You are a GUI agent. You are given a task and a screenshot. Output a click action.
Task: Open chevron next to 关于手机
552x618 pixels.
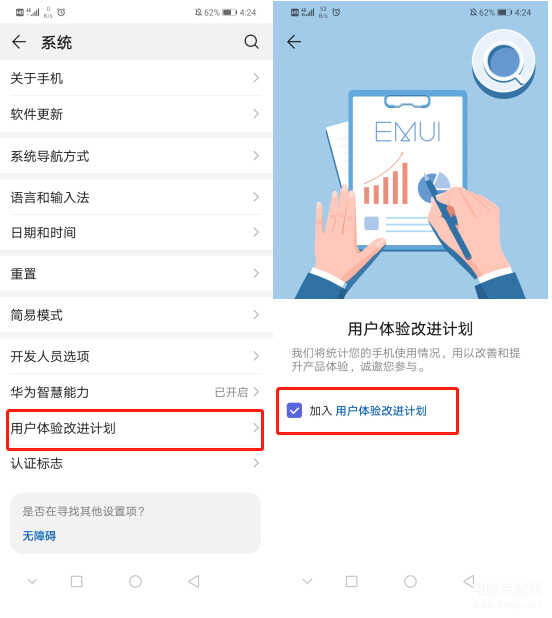pos(256,78)
